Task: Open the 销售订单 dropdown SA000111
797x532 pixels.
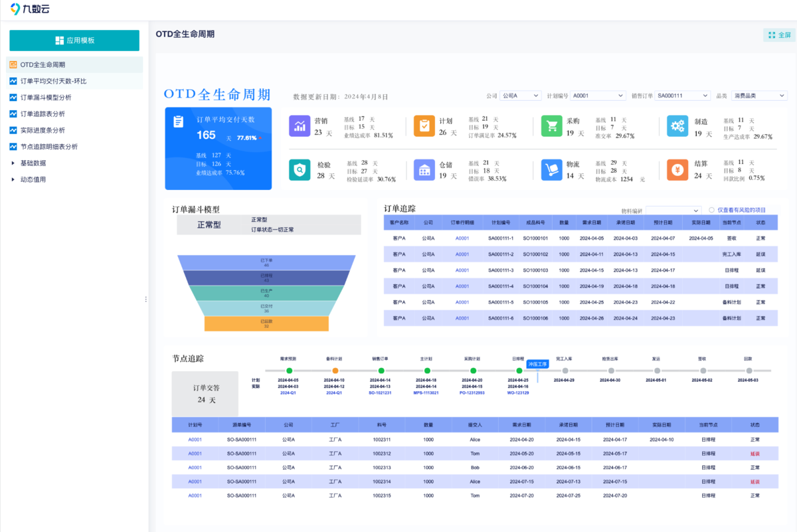Action: 683,96
